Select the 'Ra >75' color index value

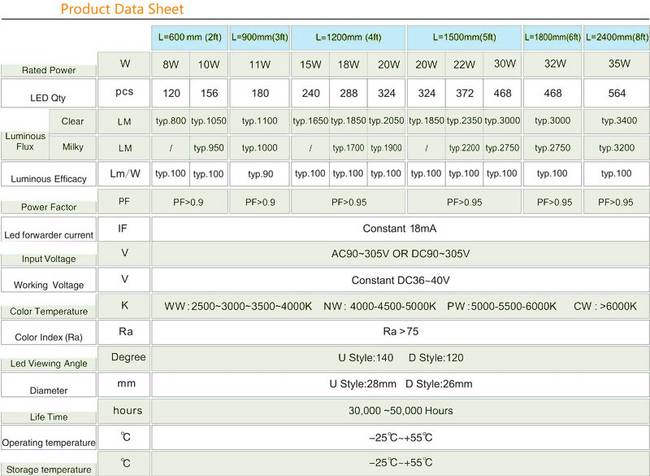click(400, 331)
